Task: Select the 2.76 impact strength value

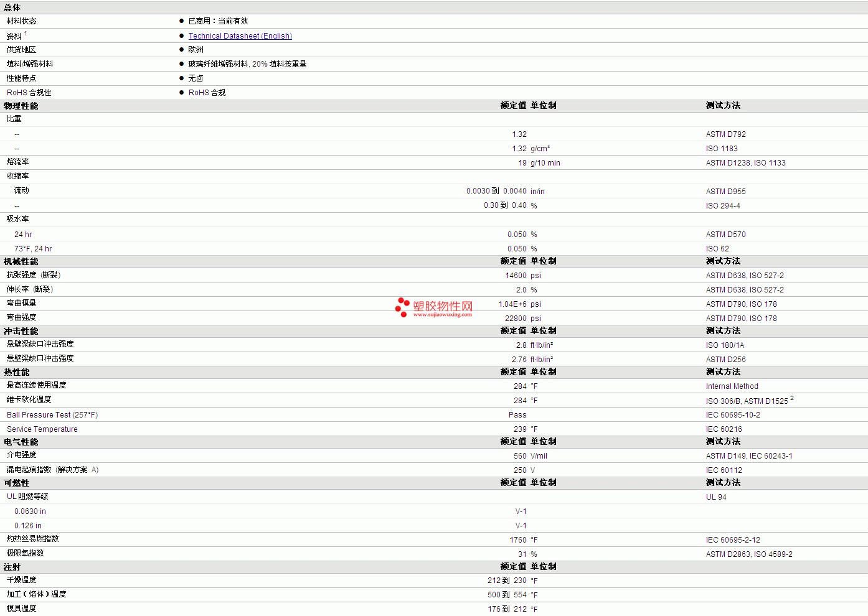Action: click(519, 360)
